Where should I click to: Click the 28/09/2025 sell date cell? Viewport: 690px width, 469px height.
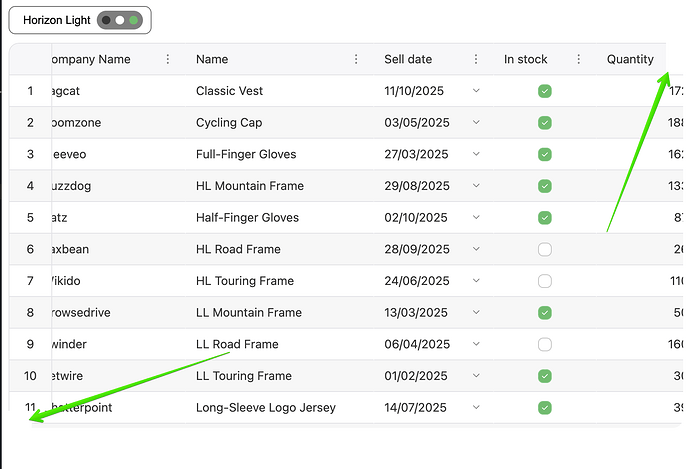(x=433, y=249)
